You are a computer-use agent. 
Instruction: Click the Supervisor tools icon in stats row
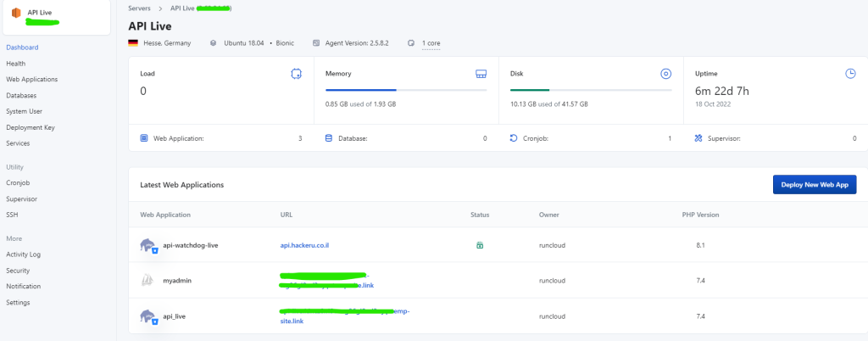[x=698, y=137]
